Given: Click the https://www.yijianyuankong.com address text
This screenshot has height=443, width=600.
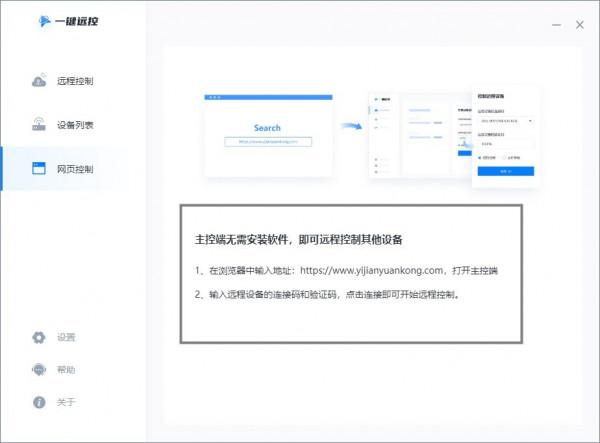Looking at the screenshot, I should (371, 270).
